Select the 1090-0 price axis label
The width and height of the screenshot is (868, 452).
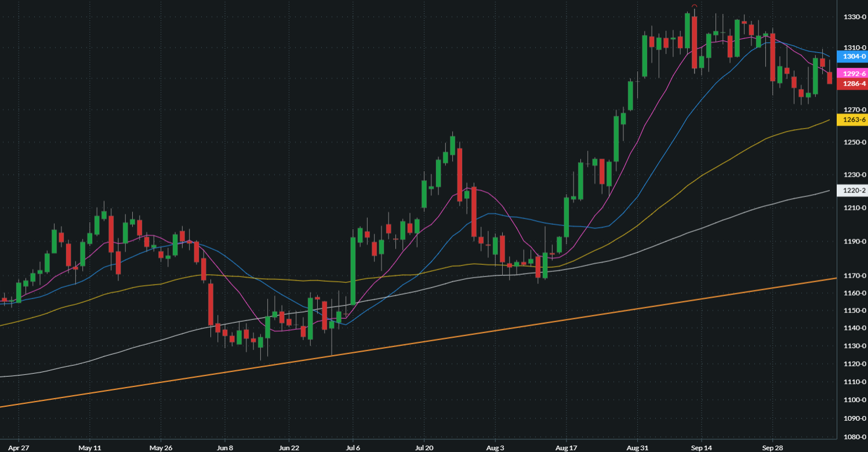coord(855,418)
